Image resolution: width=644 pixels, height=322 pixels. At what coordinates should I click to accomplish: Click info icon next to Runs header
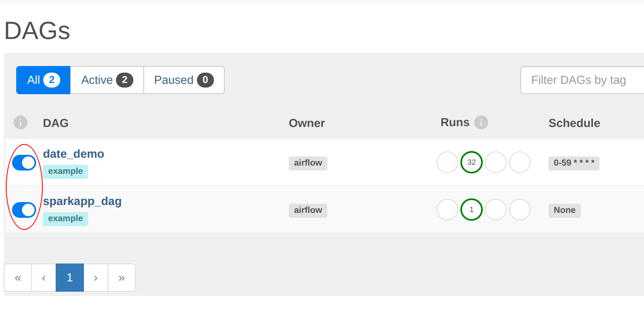481,122
